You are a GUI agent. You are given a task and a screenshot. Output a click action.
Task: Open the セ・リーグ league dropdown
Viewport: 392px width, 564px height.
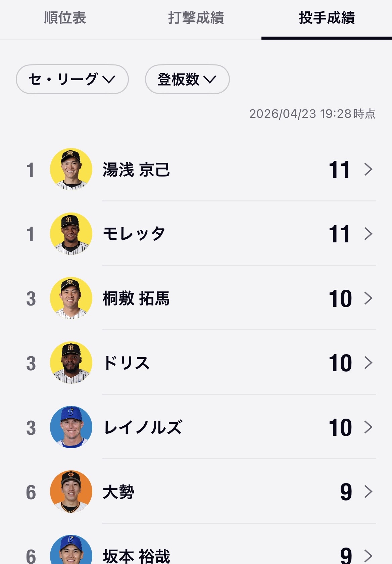pyautogui.click(x=72, y=79)
